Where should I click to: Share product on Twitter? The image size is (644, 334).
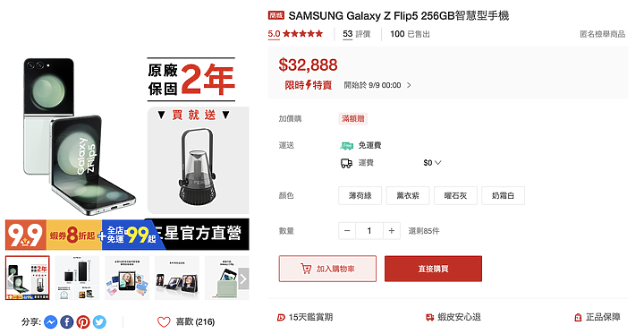click(99, 321)
